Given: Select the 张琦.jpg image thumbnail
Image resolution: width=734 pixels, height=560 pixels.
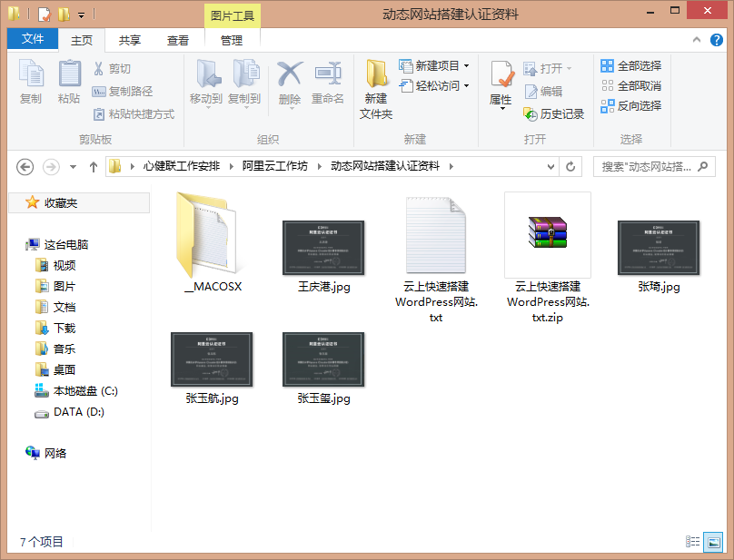Looking at the screenshot, I should click(658, 247).
